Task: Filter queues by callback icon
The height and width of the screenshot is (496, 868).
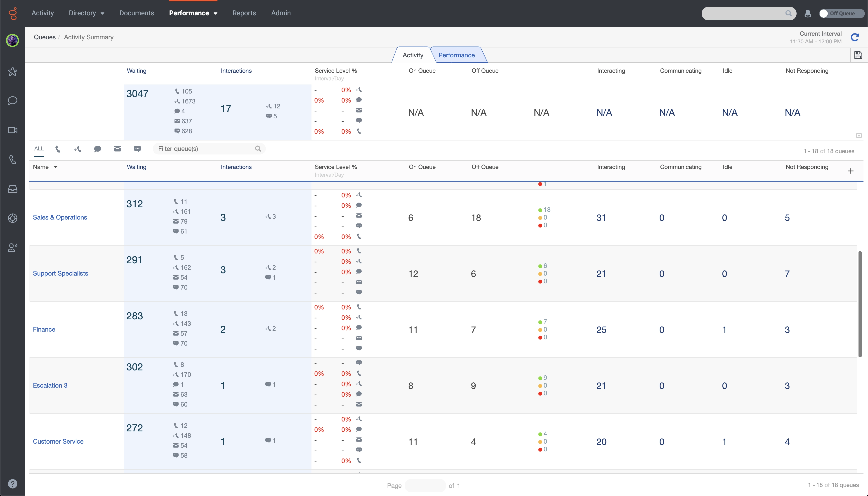Action: tap(78, 149)
